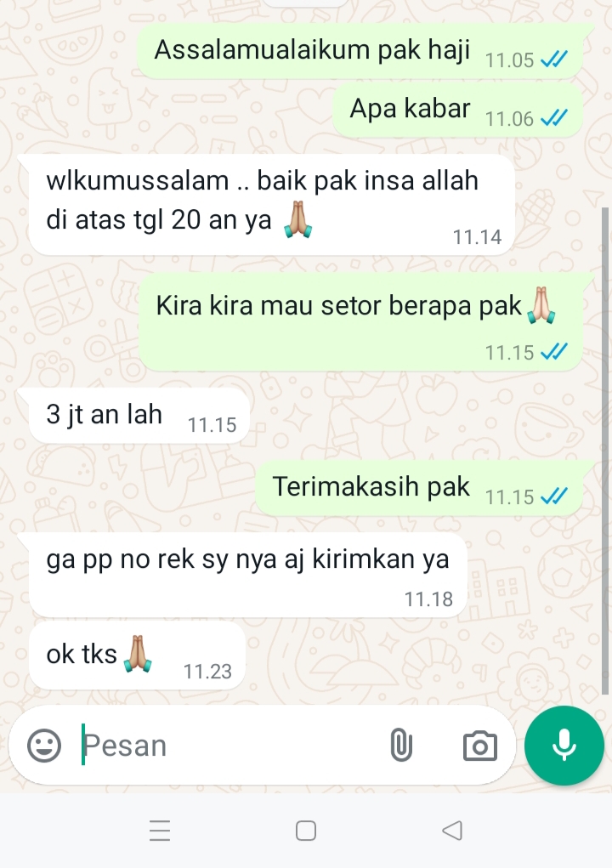The width and height of the screenshot is (612, 868).
Task: Tap the read checkmarks on 11.05 message
Action: (x=553, y=59)
